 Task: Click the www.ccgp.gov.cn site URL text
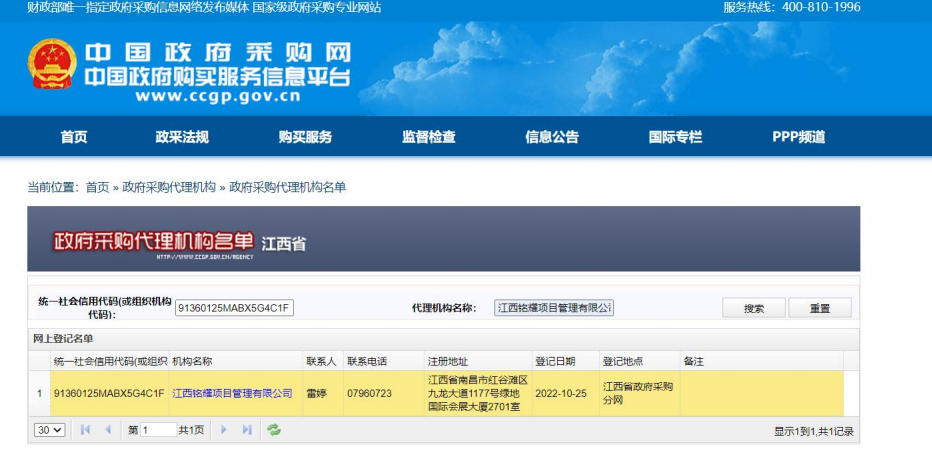[x=218, y=96]
